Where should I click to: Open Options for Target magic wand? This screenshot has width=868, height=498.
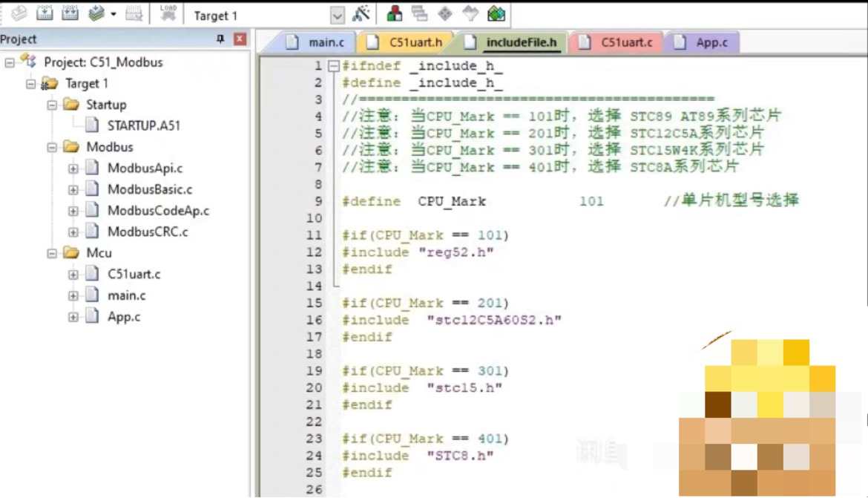point(361,13)
